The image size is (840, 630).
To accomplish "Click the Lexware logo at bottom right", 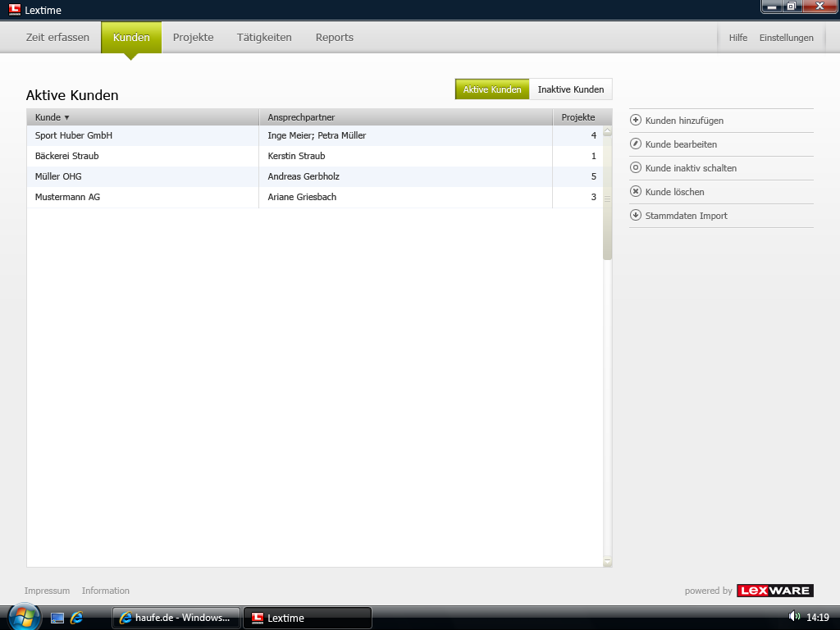I will (775, 591).
